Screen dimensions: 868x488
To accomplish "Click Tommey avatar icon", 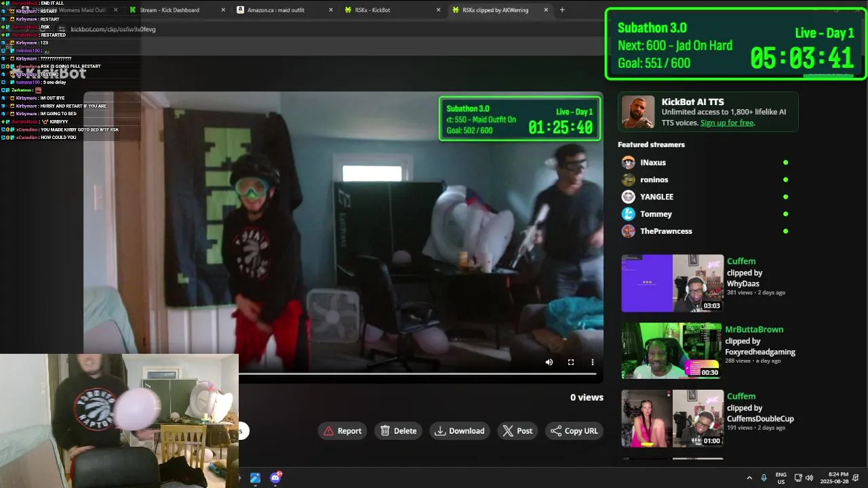I will pyautogui.click(x=629, y=214).
